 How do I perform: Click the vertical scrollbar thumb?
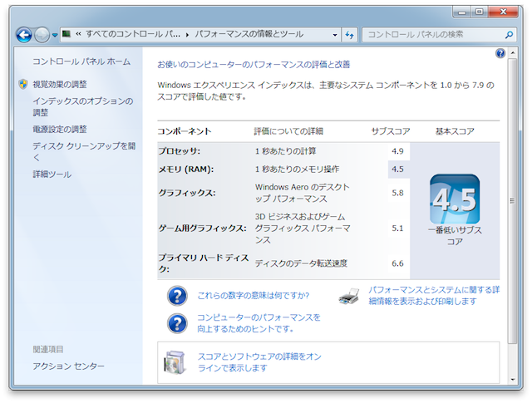click(x=513, y=201)
